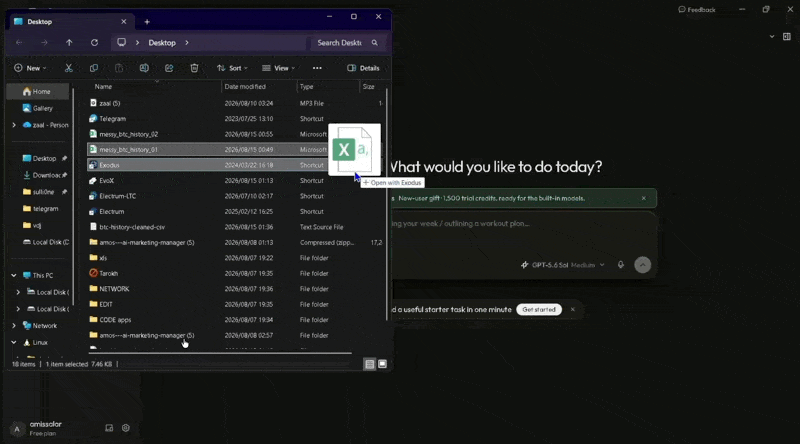Toggle the Details pane button

363,68
